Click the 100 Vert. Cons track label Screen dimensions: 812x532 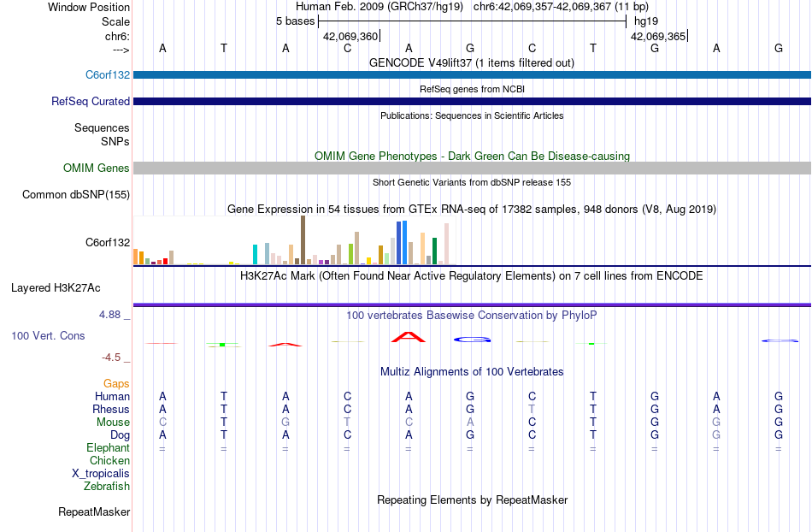[x=48, y=335]
